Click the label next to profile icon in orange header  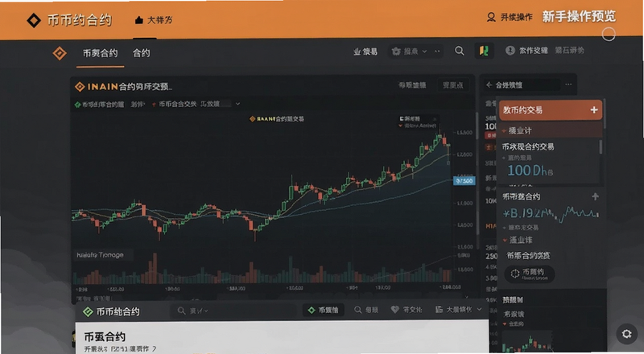[516, 17]
